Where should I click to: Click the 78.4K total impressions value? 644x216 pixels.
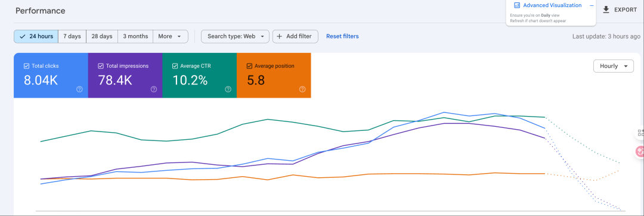click(115, 80)
